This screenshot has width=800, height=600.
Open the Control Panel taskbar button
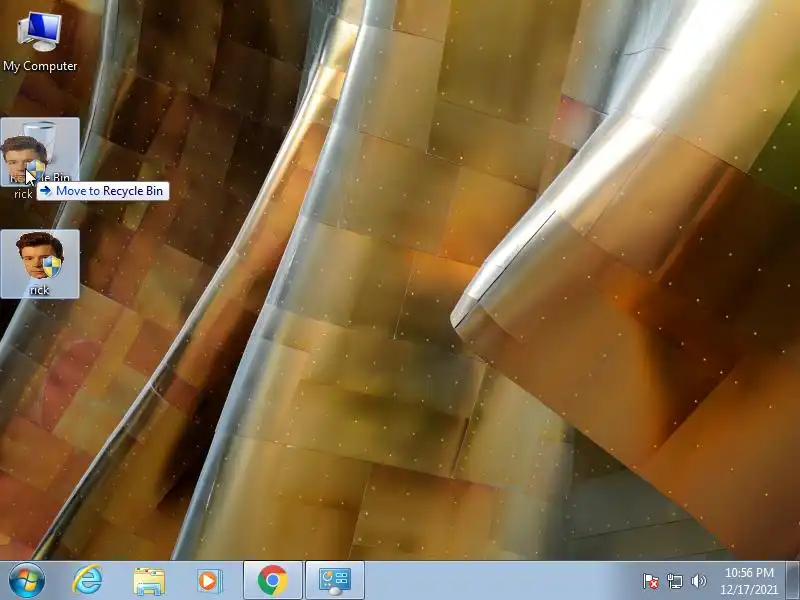point(335,580)
